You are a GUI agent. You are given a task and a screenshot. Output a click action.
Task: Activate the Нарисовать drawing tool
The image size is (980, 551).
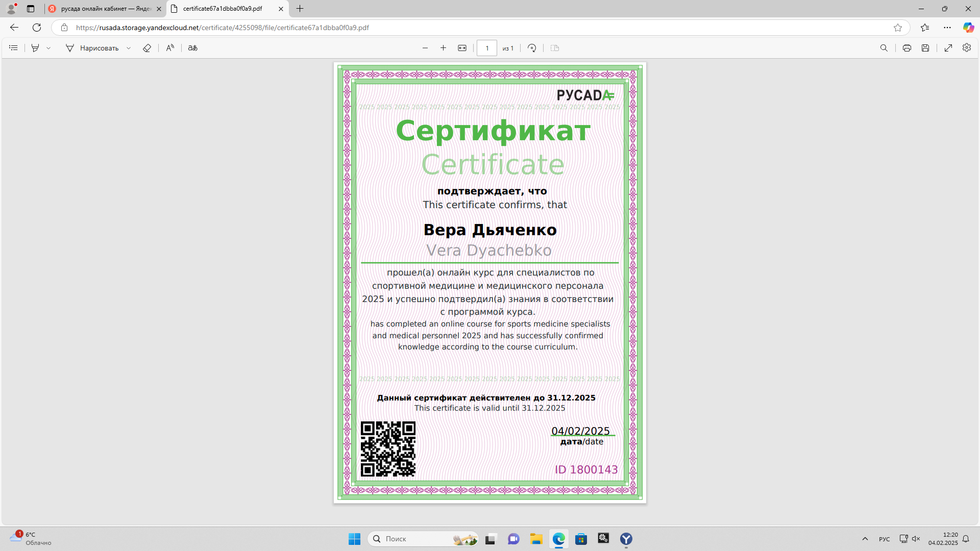pos(92,48)
